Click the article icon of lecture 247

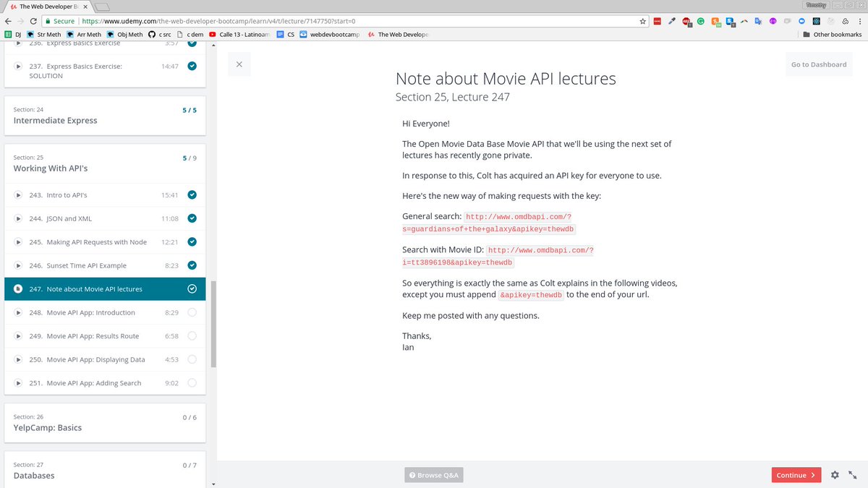19,289
